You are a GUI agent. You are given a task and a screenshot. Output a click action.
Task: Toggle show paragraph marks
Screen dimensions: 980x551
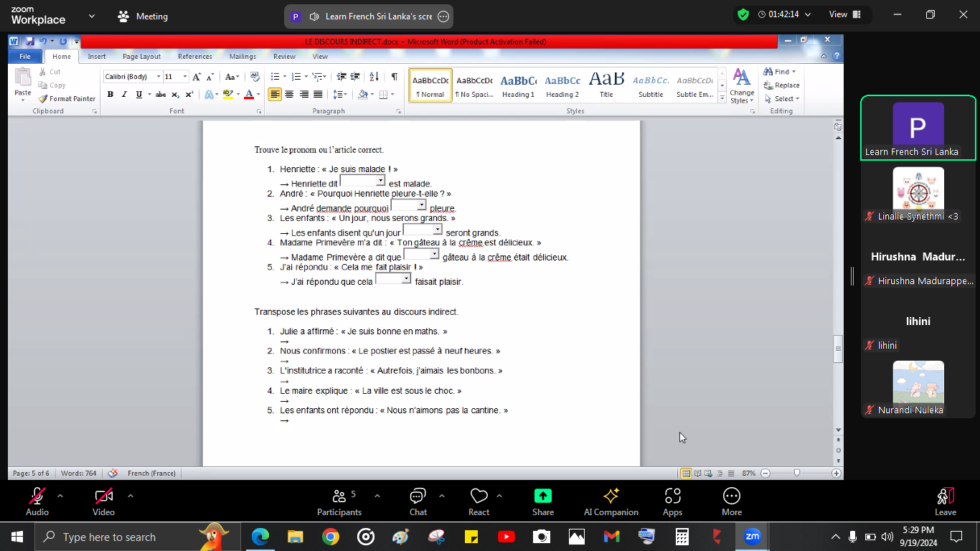point(394,77)
